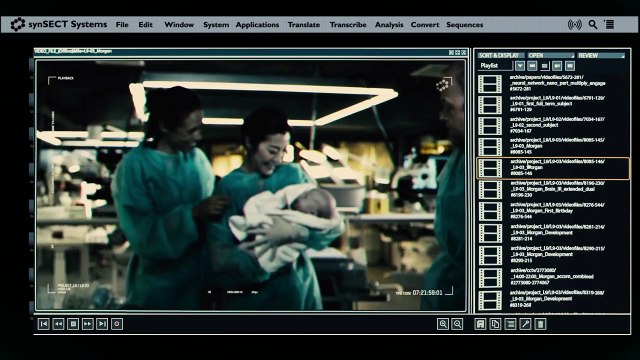640x360 pixels.
Task: Click filmstrip thumbnail of clip #8085-145
Action: pyautogui.click(x=490, y=147)
